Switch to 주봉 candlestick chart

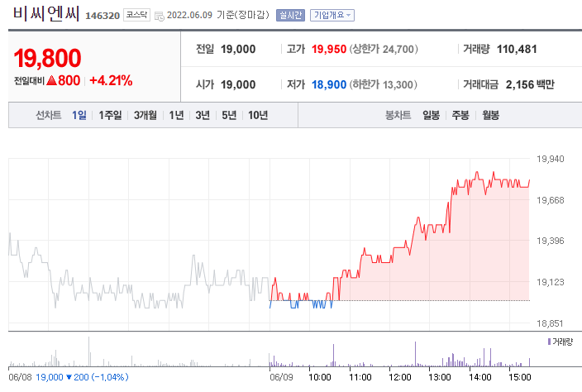coord(460,115)
